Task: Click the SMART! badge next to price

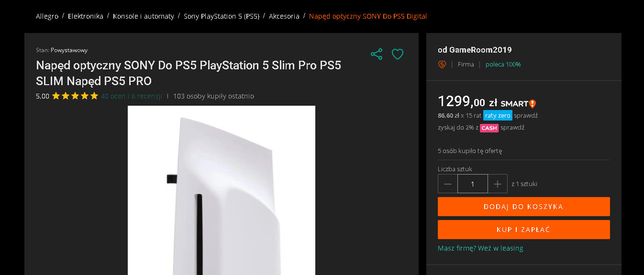Action: pos(518,103)
